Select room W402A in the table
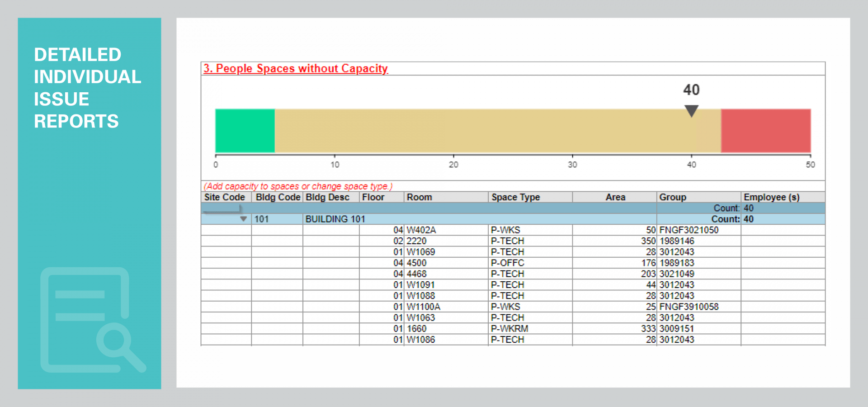 click(420, 230)
